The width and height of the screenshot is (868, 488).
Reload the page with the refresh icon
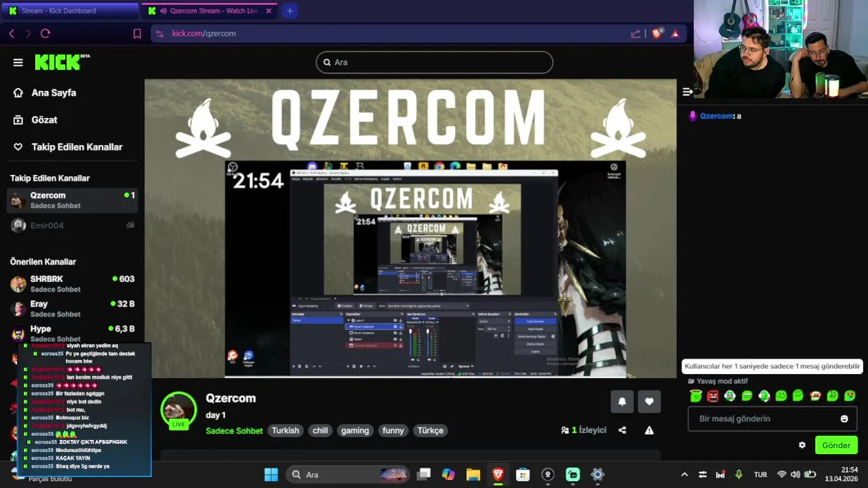(45, 33)
